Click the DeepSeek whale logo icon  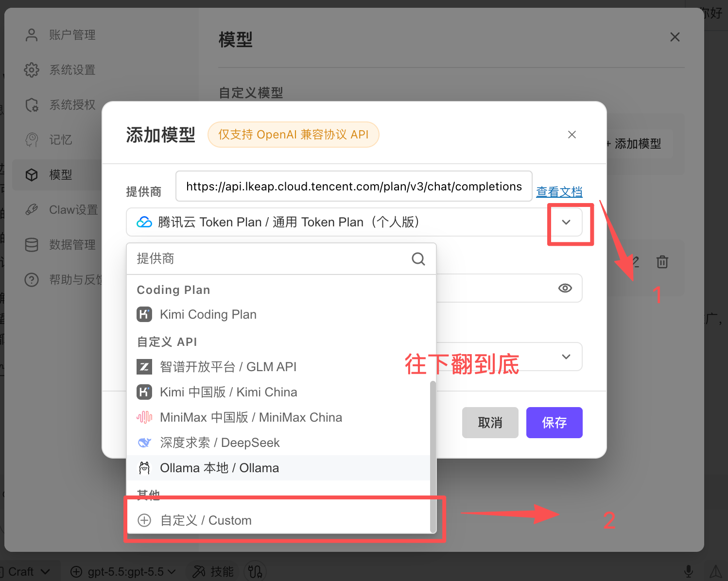(x=144, y=443)
